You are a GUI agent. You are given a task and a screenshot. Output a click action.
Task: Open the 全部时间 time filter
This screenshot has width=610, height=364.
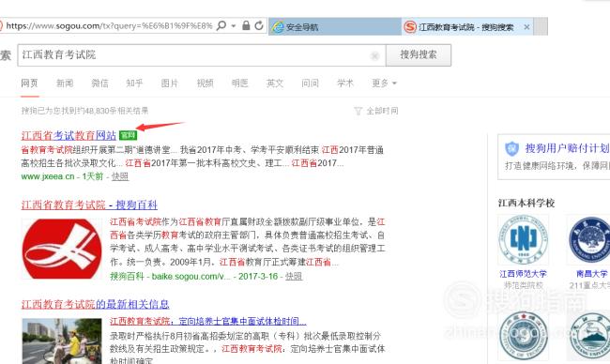click(x=376, y=111)
